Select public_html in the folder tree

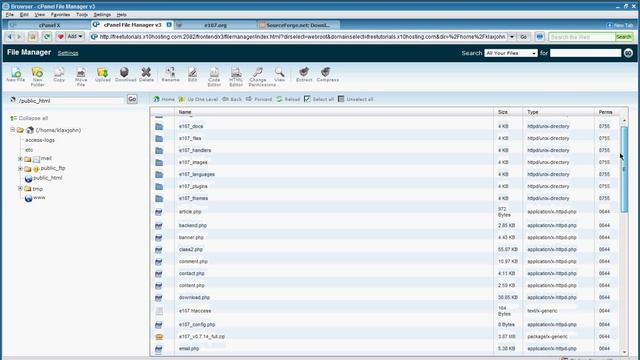[47, 178]
